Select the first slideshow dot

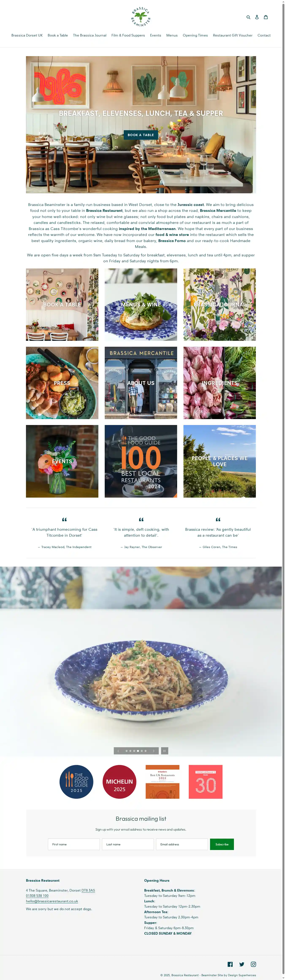[x=126, y=751]
